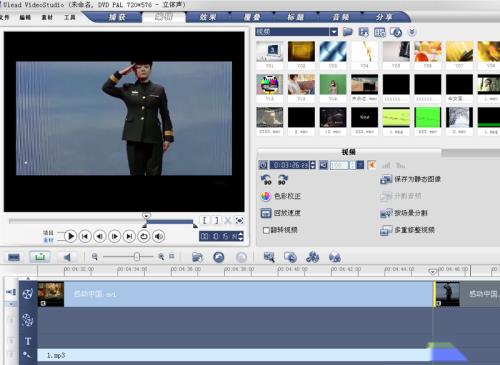500x365 pixels.
Task: Set mark-out with the right bracket button
Action: (x=216, y=220)
